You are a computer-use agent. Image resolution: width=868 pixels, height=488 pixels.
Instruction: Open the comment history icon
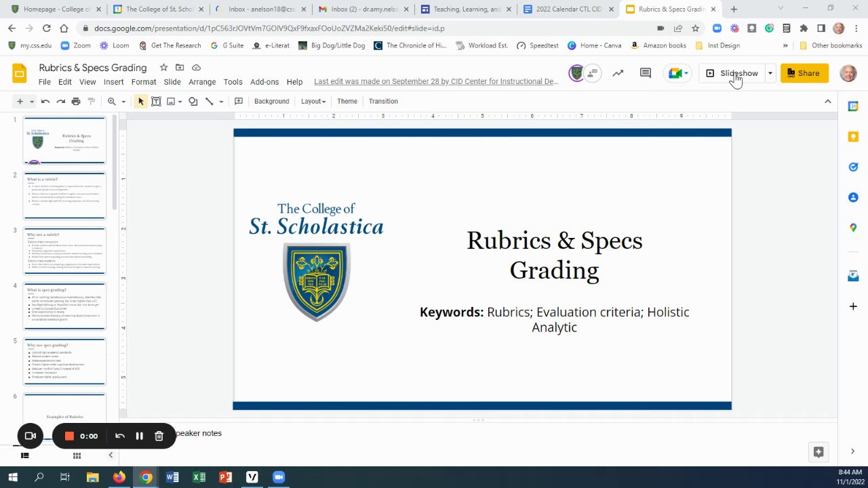[646, 73]
